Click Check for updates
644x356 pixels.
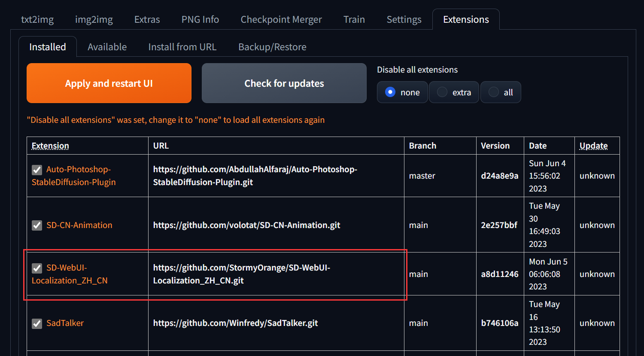284,83
